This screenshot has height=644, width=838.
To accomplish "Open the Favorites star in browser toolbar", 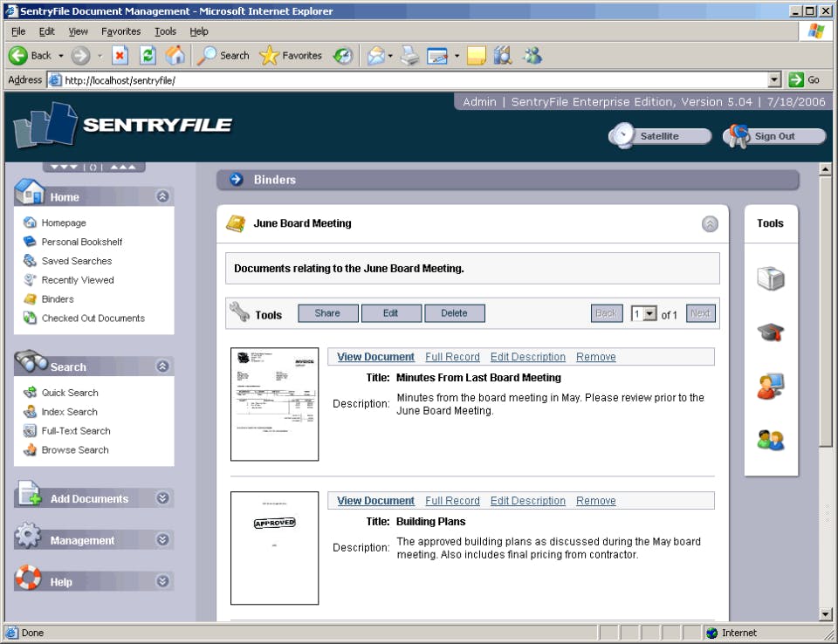I will point(269,55).
